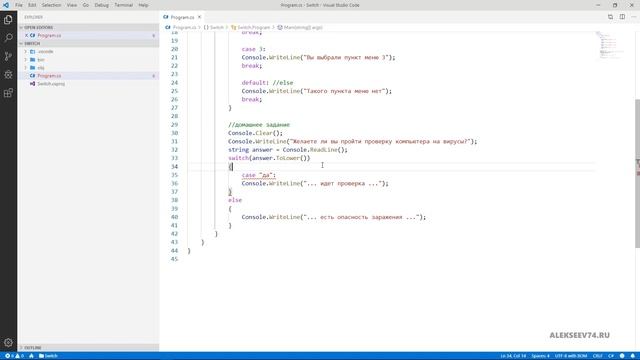Click the CRLF end-of-line indicator
This screenshot has width=640, height=360.
pos(598,356)
